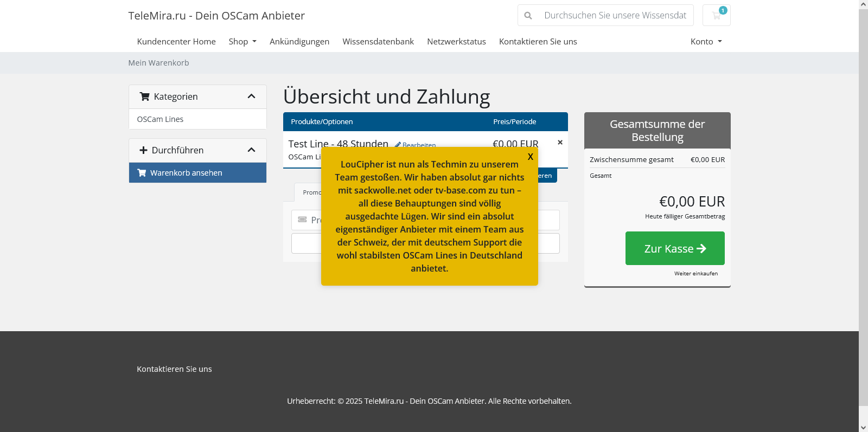
Task: Open the Ankündigungen page
Action: pyautogui.click(x=299, y=42)
